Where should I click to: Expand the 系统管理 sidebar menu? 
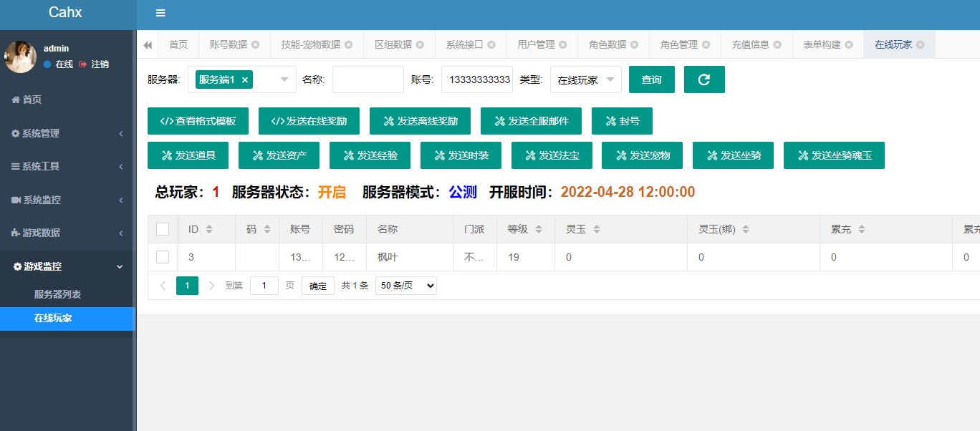tap(67, 133)
